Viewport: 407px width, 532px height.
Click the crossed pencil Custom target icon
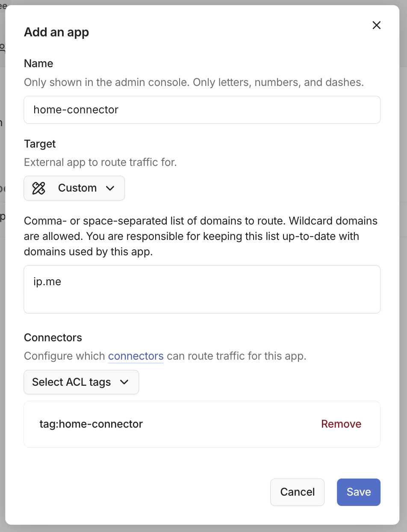click(x=38, y=188)
